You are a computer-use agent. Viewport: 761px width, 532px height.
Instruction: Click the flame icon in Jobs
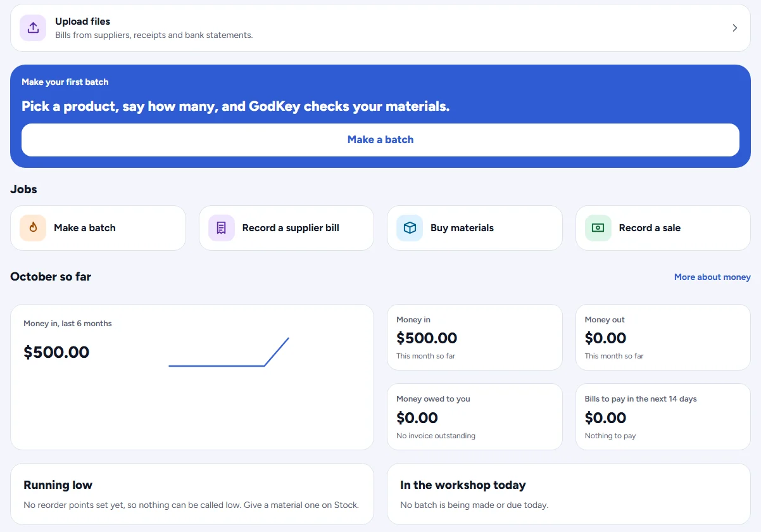point(33,228)
